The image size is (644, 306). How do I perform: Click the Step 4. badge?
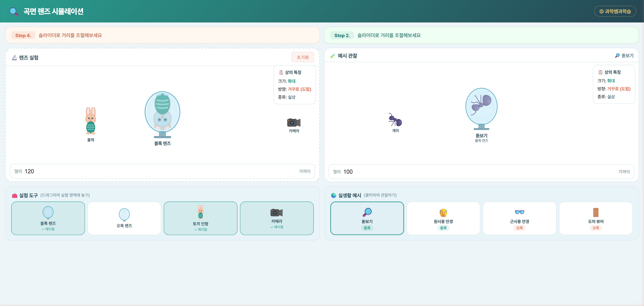23,35
